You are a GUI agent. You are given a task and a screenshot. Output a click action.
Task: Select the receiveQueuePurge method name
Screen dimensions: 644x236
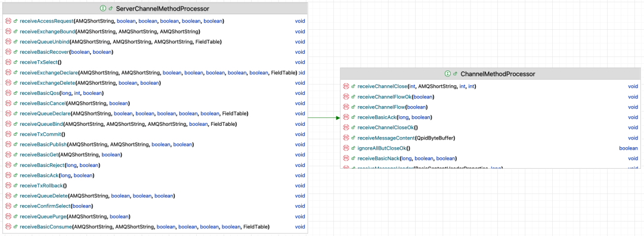[43, 216]
